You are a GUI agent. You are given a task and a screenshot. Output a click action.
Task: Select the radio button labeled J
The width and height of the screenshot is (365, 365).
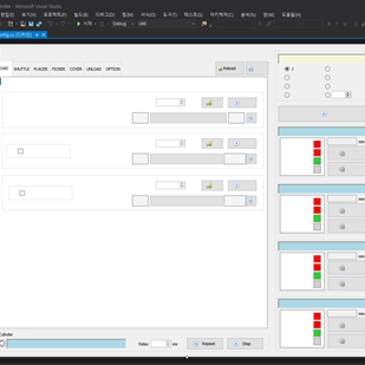[x=287, y=69]
